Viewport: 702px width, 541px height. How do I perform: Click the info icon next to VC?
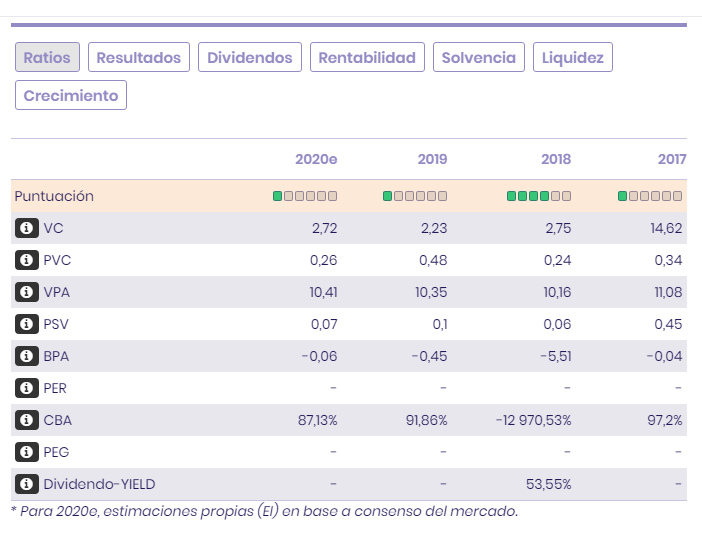coord(26,228)
